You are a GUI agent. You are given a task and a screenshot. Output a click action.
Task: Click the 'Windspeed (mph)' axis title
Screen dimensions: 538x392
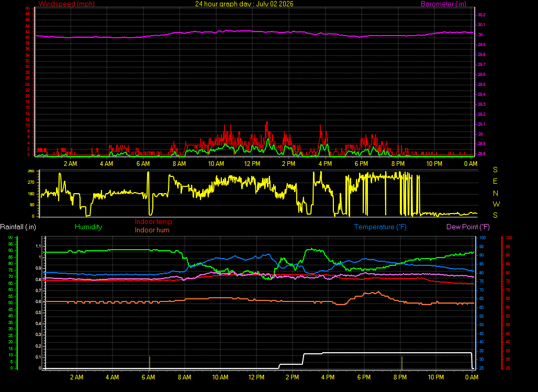pos(66,4)
